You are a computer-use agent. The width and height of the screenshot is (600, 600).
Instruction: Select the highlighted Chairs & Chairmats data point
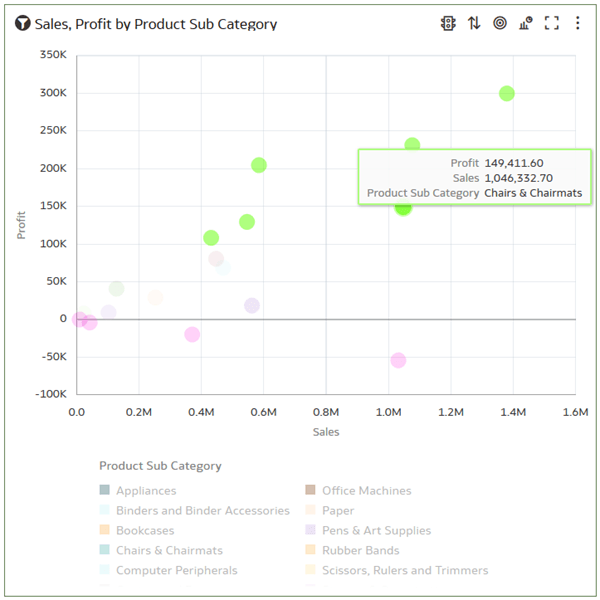403,207
